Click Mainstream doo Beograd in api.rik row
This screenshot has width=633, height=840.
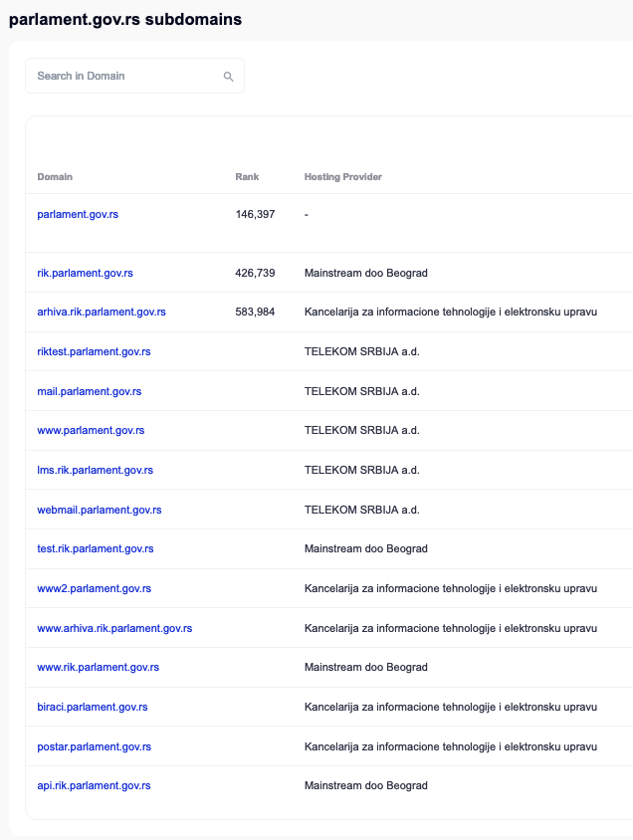click(366, 785)
